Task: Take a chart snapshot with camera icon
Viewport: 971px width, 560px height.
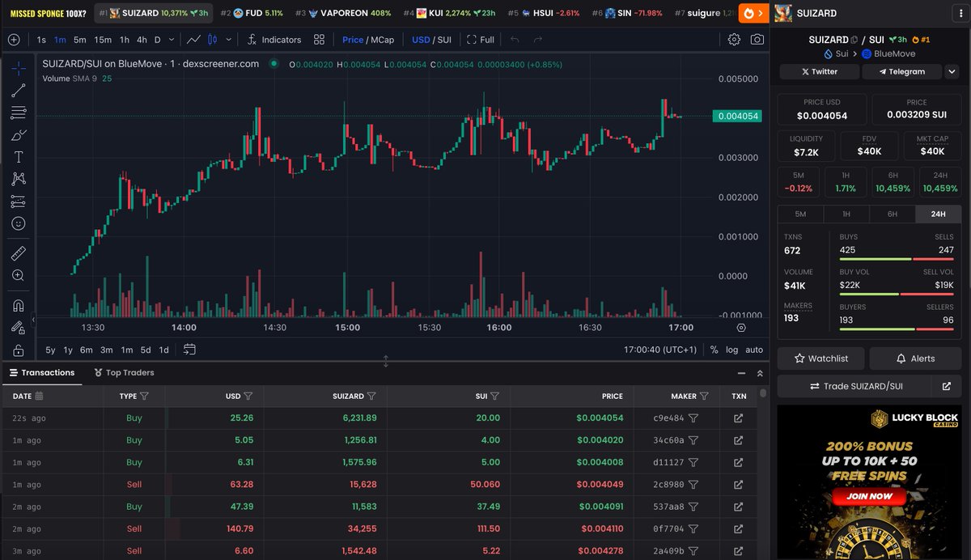Action: coord(757,40)
